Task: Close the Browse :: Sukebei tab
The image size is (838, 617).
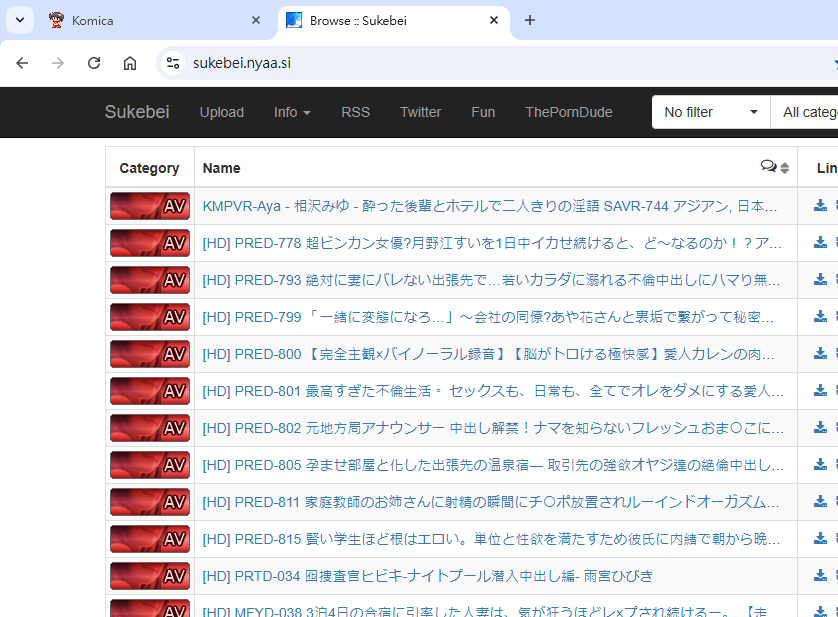Action: pos(494,20)
